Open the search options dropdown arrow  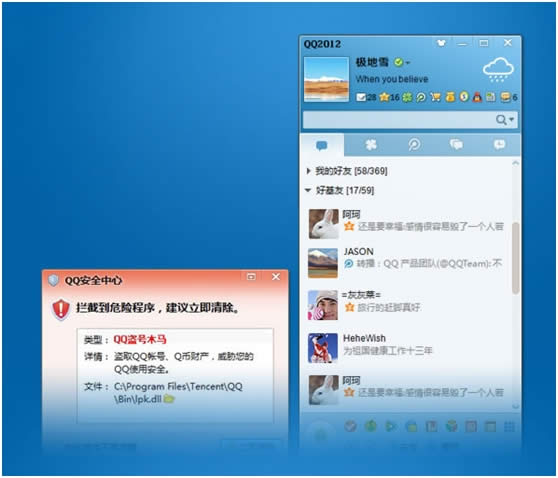click(x=512, y=119)
